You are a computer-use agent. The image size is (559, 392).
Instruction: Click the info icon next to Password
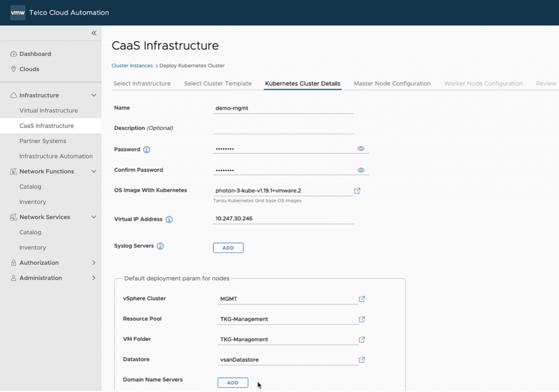pos(147,150)
